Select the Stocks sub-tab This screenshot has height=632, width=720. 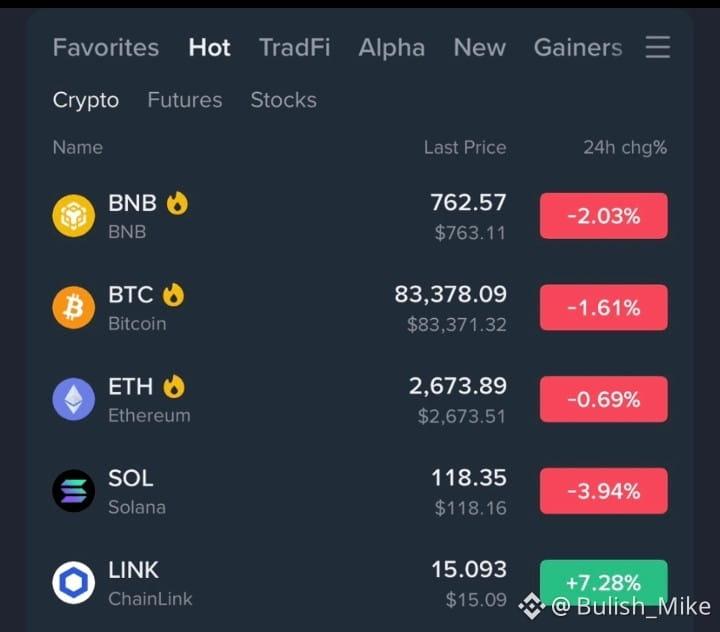click(x=283, y=100)
